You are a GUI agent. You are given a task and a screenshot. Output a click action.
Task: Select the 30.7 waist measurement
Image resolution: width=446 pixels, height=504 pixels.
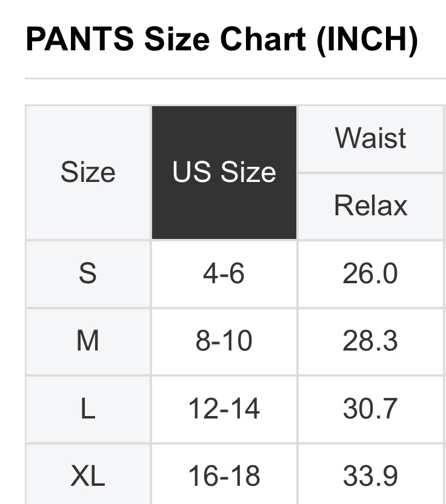pos(371,409)
